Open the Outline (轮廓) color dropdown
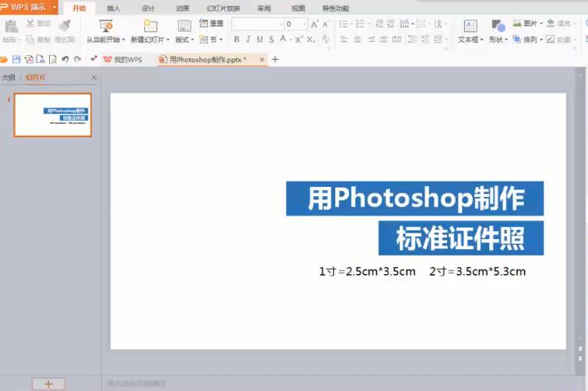 tap(560, 39)
